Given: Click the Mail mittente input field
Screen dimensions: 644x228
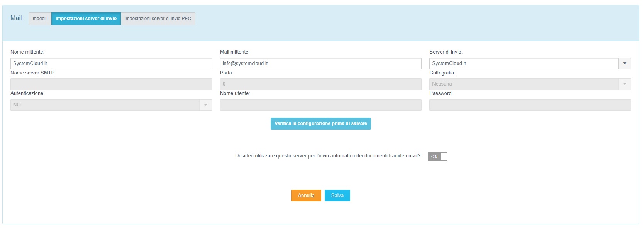Looking at the screenshot, I should click(x=320, y=64).
